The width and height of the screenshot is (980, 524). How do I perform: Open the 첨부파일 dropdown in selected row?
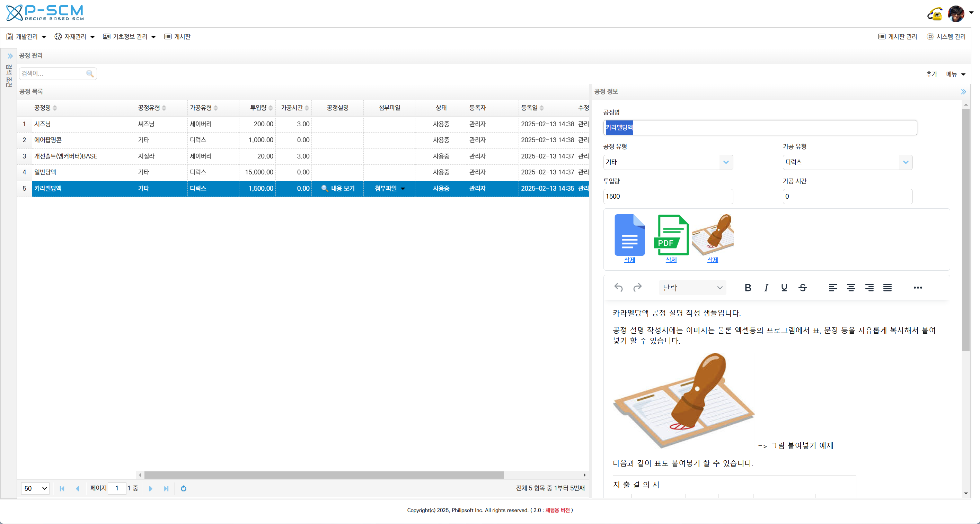390,189
